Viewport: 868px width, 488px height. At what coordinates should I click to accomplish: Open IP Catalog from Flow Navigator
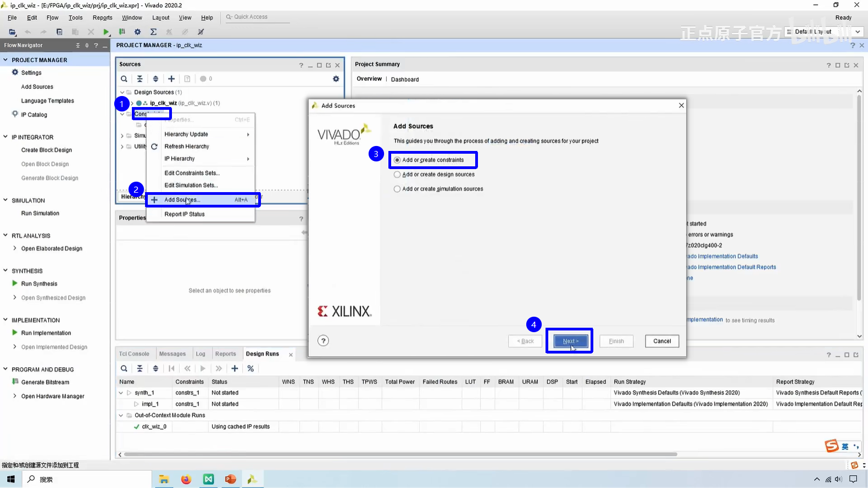click(x=34, y=115)
